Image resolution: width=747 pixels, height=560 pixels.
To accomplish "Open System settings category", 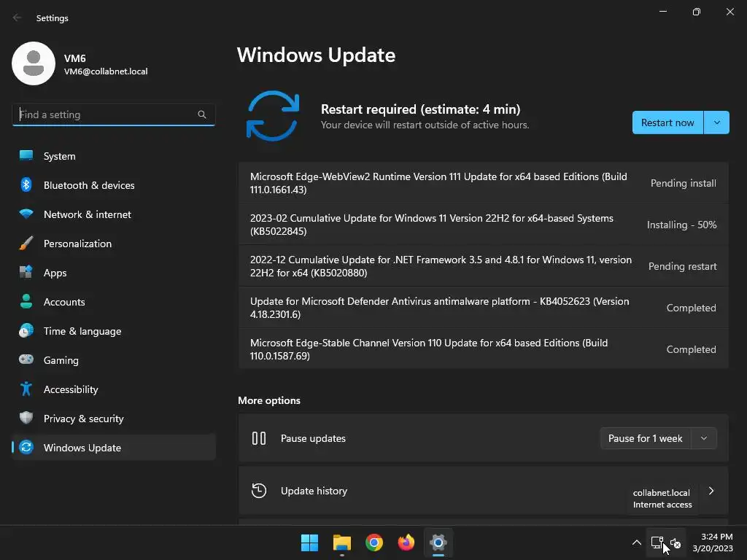I will [x=113, y=156].
